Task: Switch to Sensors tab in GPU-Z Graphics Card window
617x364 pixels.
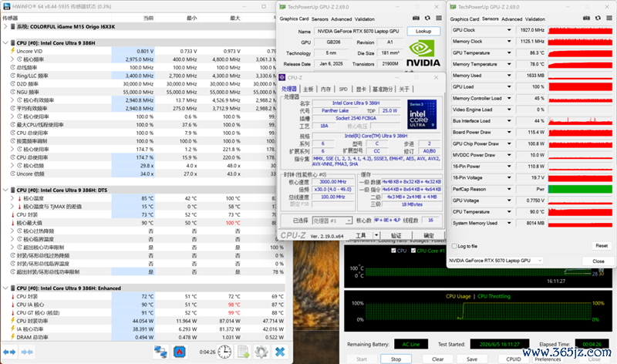Action: coord(319,19)
